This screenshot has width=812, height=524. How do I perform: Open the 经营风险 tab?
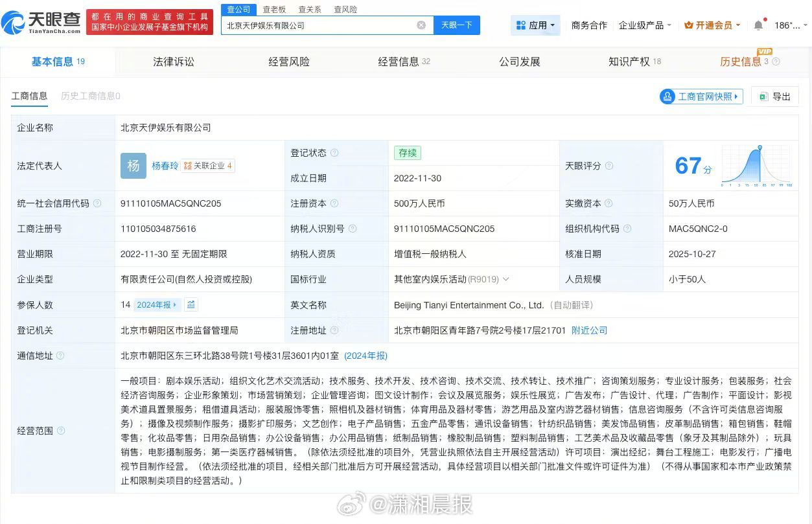289,62
